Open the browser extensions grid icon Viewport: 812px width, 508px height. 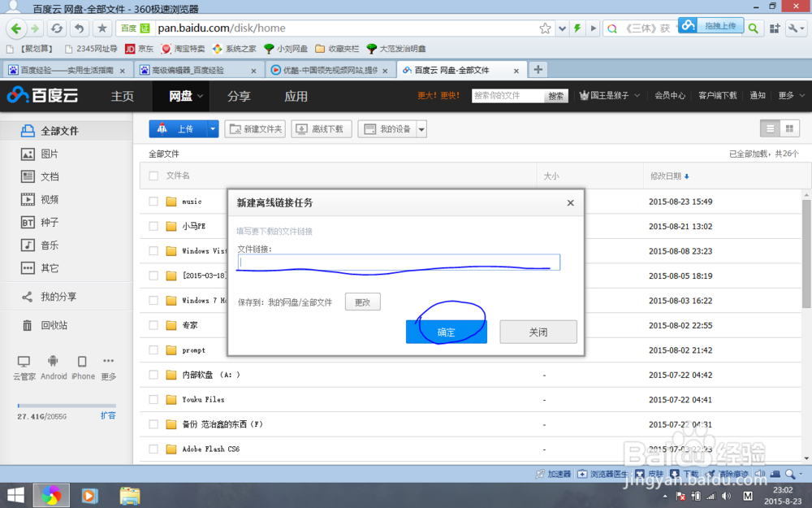775,28
